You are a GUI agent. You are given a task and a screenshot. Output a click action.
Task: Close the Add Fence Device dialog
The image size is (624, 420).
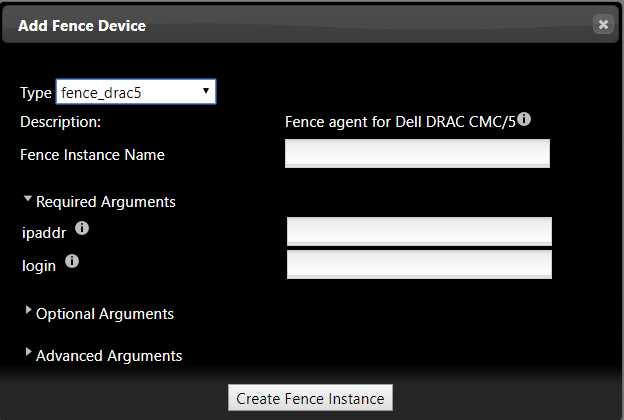tap(602, 25)
